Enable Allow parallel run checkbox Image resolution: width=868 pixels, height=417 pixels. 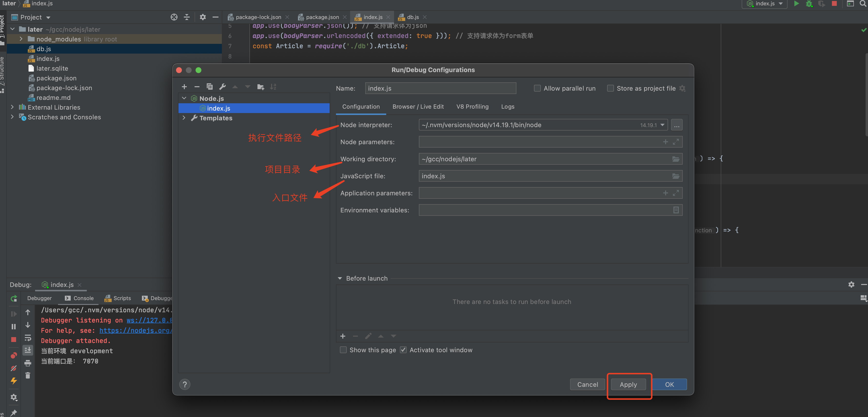(x=537, y=88)
